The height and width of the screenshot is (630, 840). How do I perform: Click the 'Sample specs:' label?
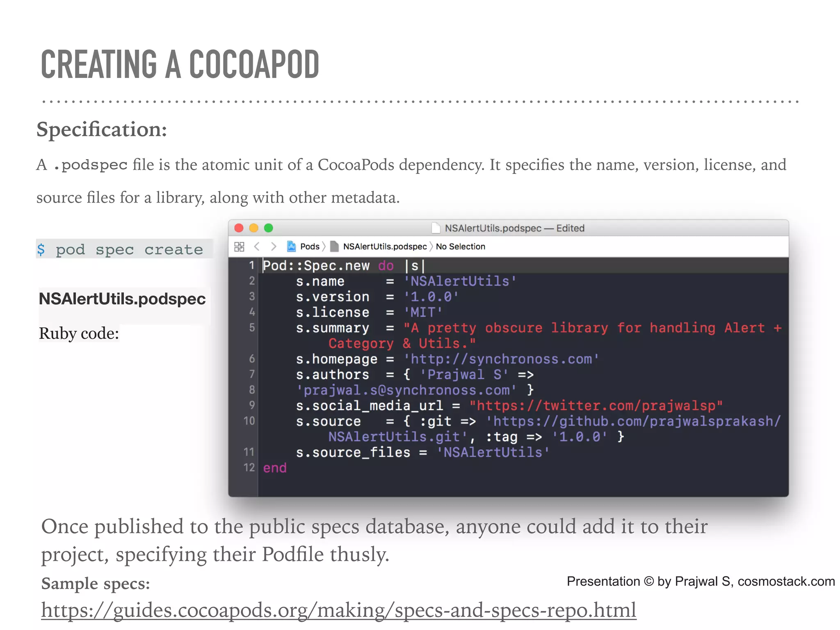coord(96,583)
